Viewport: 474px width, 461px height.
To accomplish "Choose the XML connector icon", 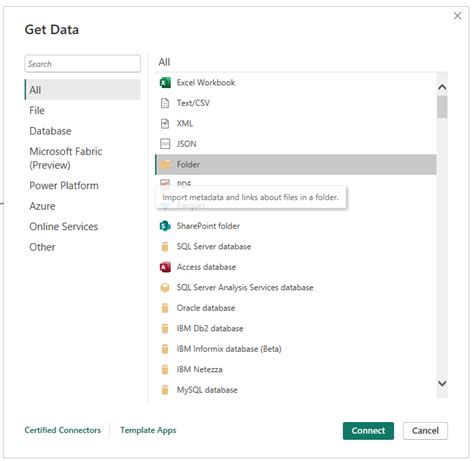I will click(x=165, y=124).
